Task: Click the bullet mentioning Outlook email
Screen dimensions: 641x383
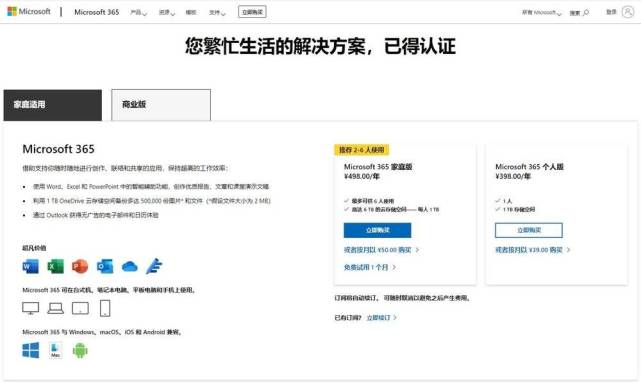Action: [96, 215]
